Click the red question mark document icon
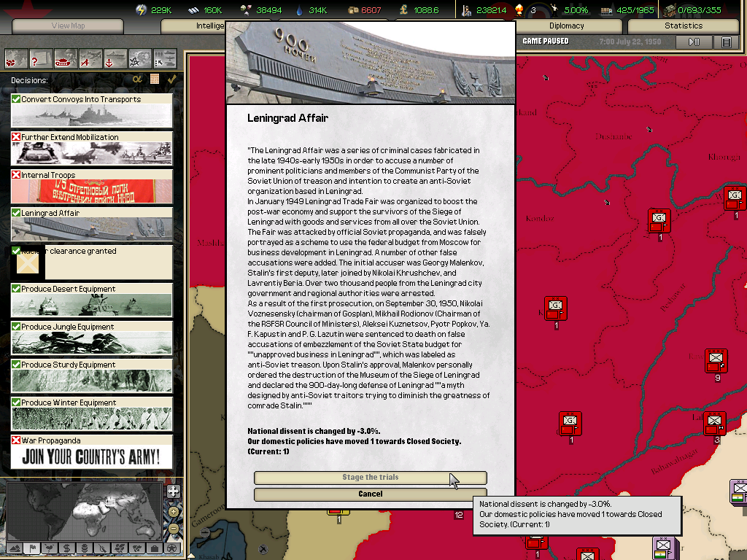 [40, 58]
